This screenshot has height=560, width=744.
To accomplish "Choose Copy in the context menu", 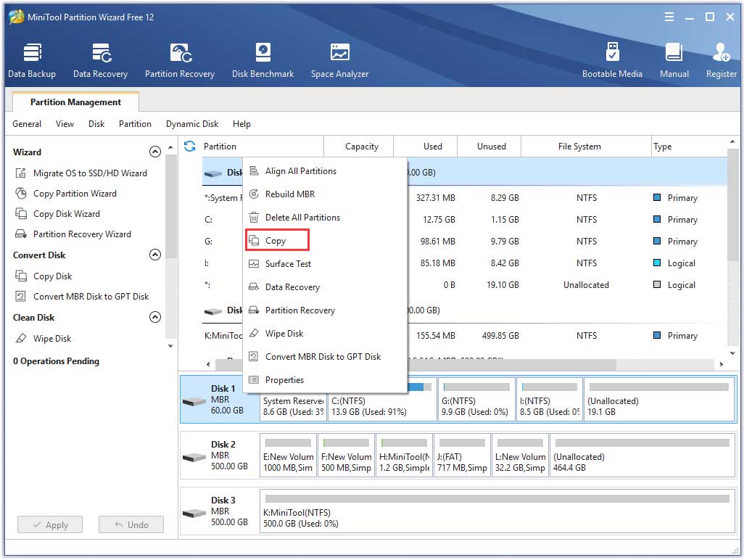I will (276, 241).
